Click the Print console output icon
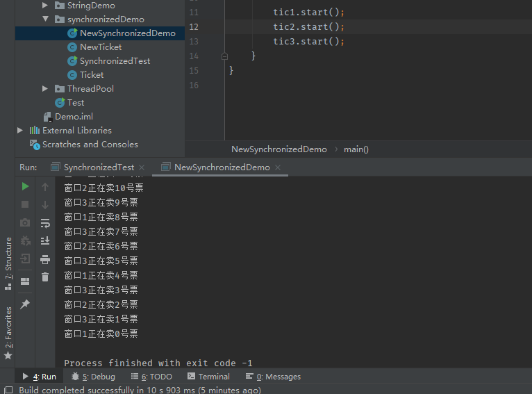 point(45,260)
